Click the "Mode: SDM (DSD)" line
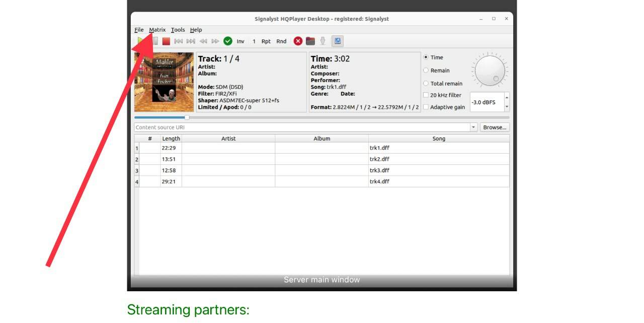Viewport: 644px width, 323px height. [x=220, y=87]
